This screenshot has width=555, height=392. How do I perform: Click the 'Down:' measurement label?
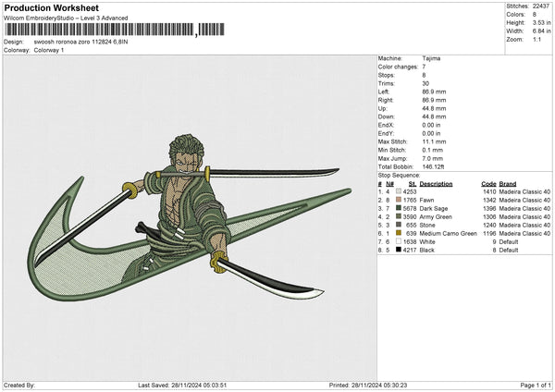[x=386, y=116]
